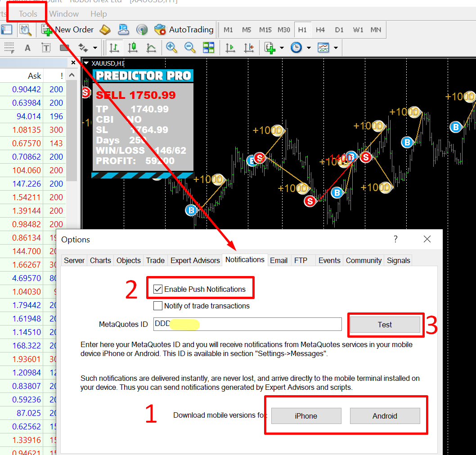Screen dimensions: 476x455
Task: Click the zoom in magnifier
Action: pos(171,48)
